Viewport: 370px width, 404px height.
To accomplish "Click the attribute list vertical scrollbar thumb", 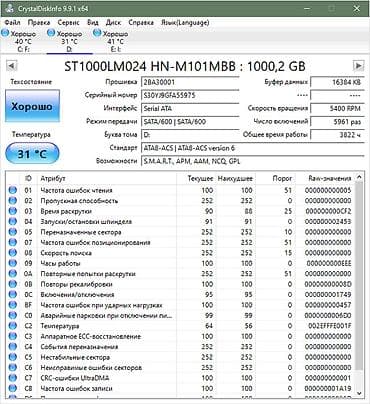I will click(359, 275).
